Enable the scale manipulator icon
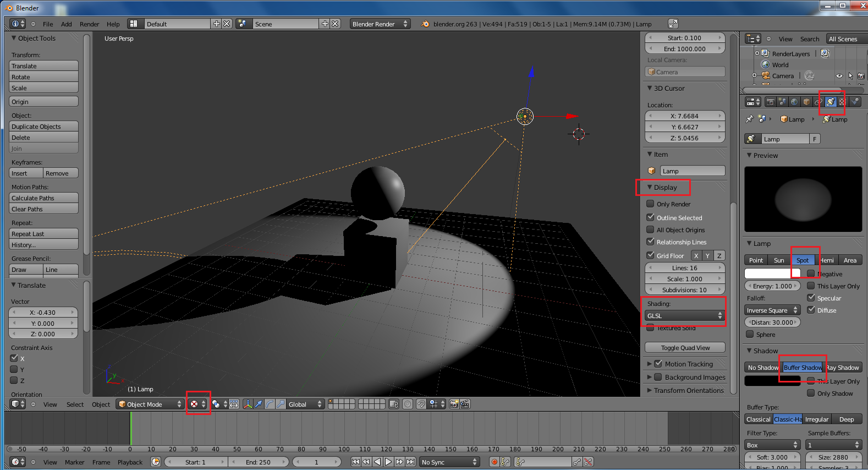The height and width of the screenshot is (470, 868). 281,404
